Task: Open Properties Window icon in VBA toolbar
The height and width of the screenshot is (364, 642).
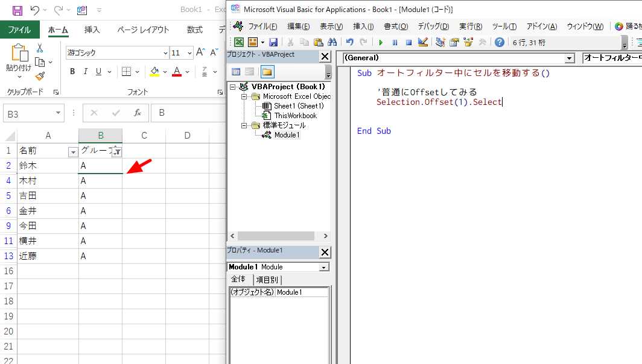Action: [x=454, y=42]
